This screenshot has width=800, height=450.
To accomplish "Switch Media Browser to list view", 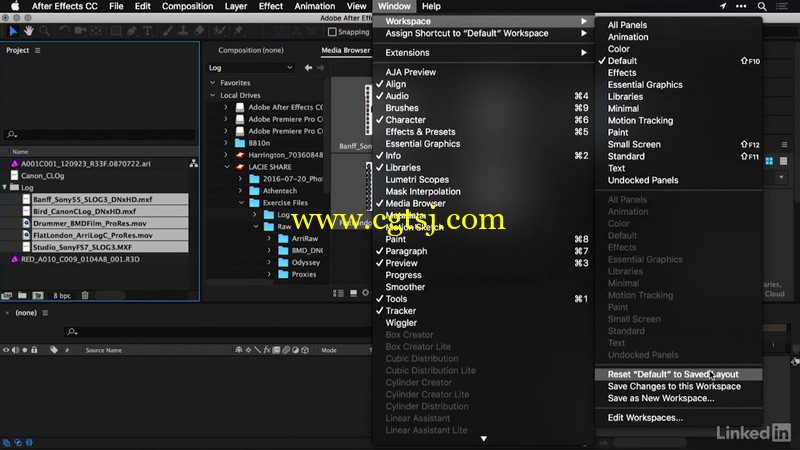I will pyautogui.click(x=338, y=293).
